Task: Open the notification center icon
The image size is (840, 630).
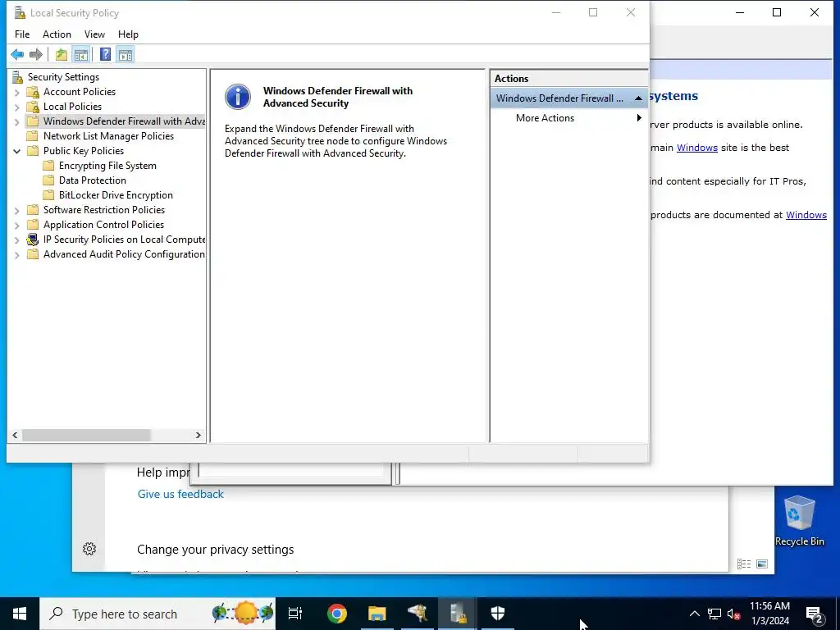Action: tap(815, 614)
